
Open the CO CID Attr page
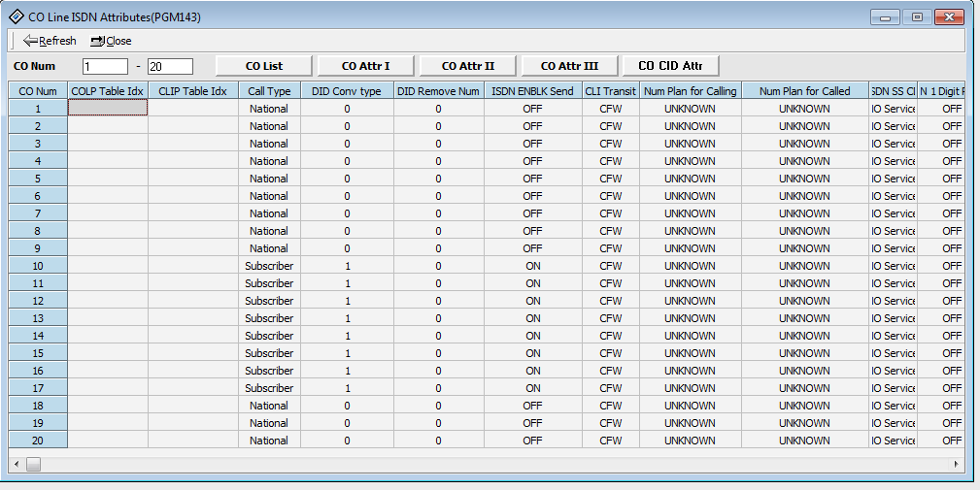pos(670,66)
